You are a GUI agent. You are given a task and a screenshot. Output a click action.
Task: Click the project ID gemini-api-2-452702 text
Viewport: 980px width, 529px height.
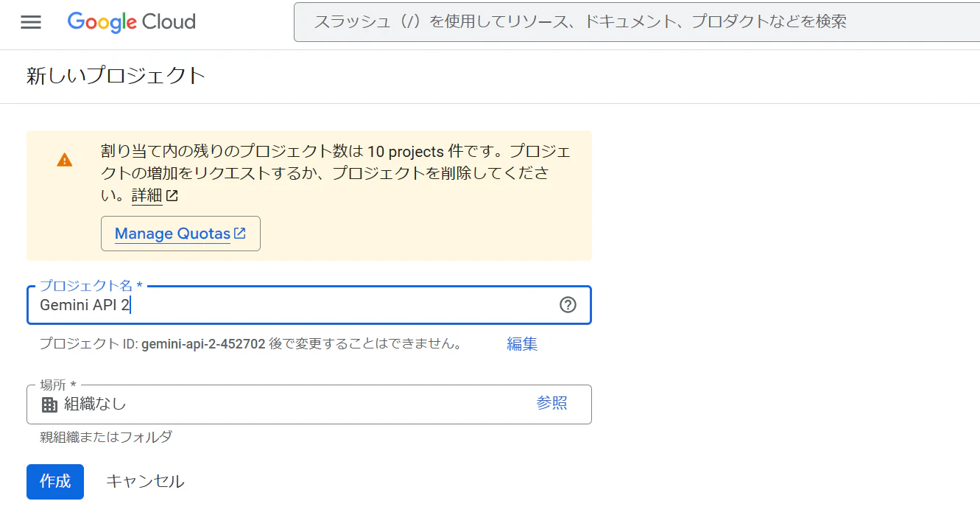(203, 344)
